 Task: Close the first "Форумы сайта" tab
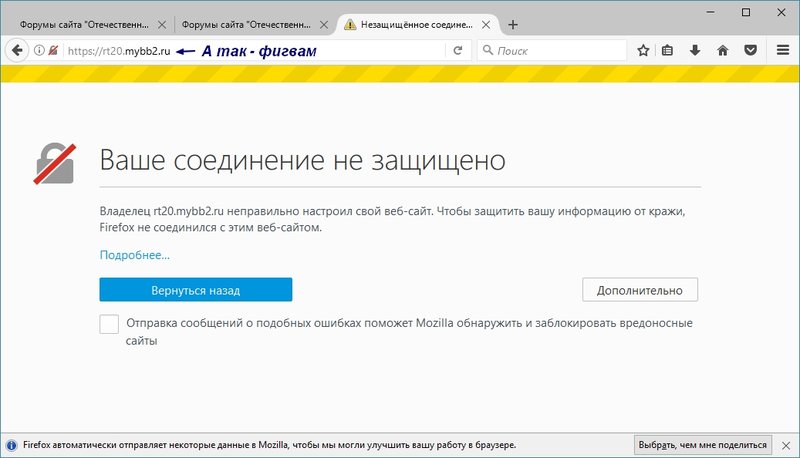[x=162, y=24]
